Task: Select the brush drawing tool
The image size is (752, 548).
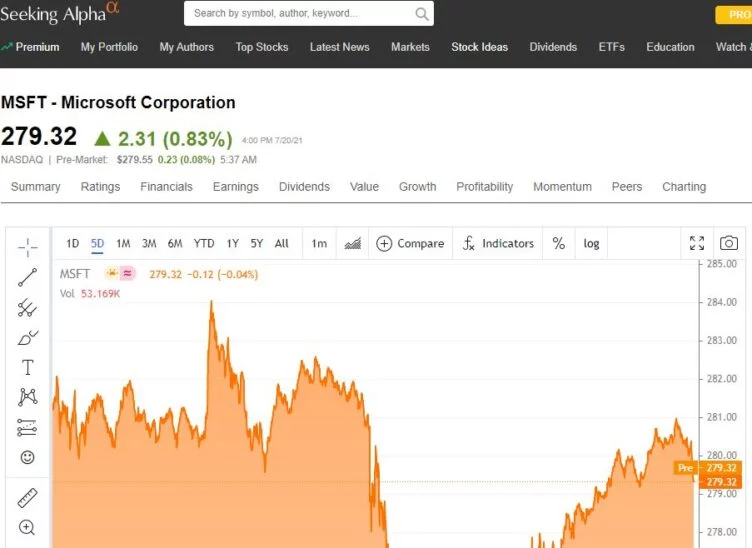Action: point(27,337)
